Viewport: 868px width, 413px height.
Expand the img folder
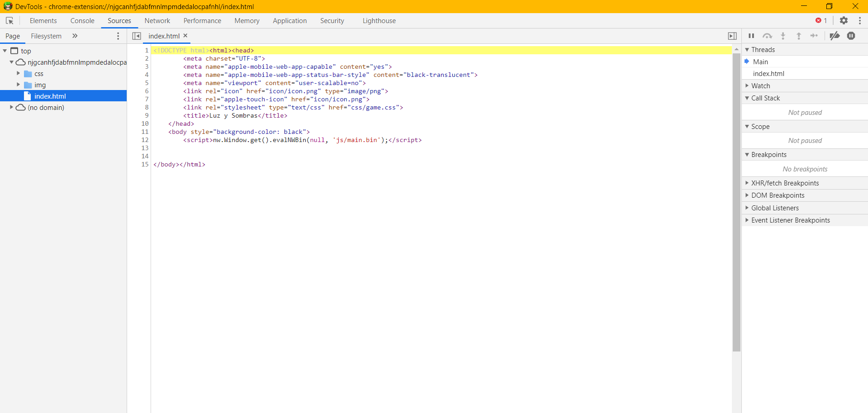(x=18, y=85)
